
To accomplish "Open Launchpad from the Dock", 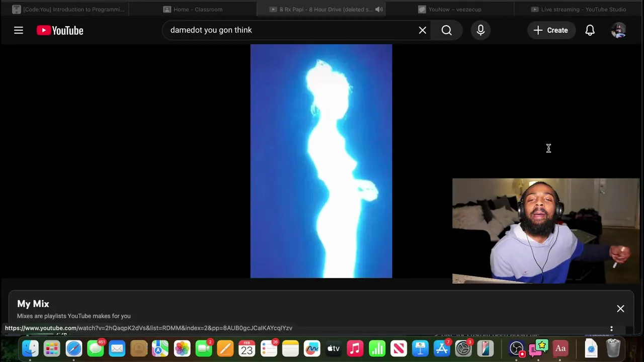I will coord(52,348).
